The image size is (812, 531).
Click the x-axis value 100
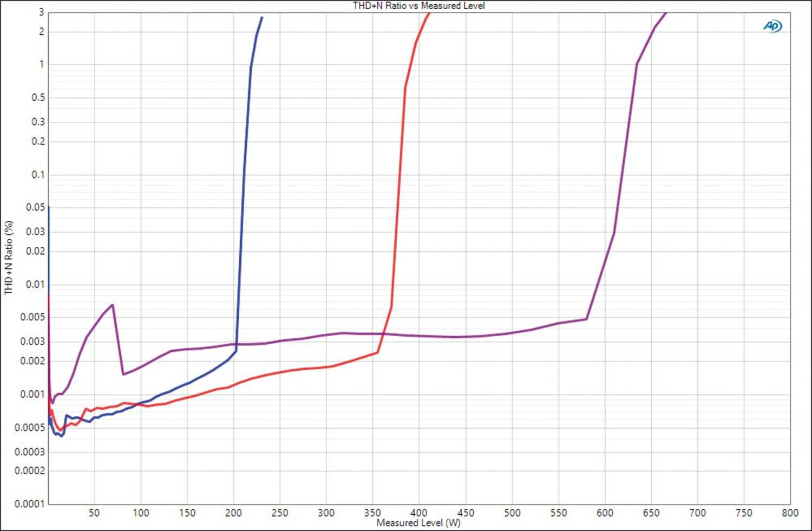coord(141,513)
